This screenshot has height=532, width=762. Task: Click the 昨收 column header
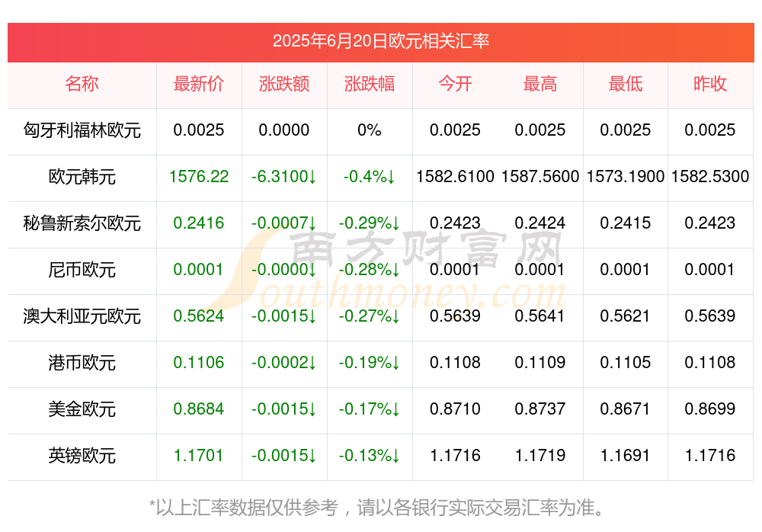pos(710,84)
